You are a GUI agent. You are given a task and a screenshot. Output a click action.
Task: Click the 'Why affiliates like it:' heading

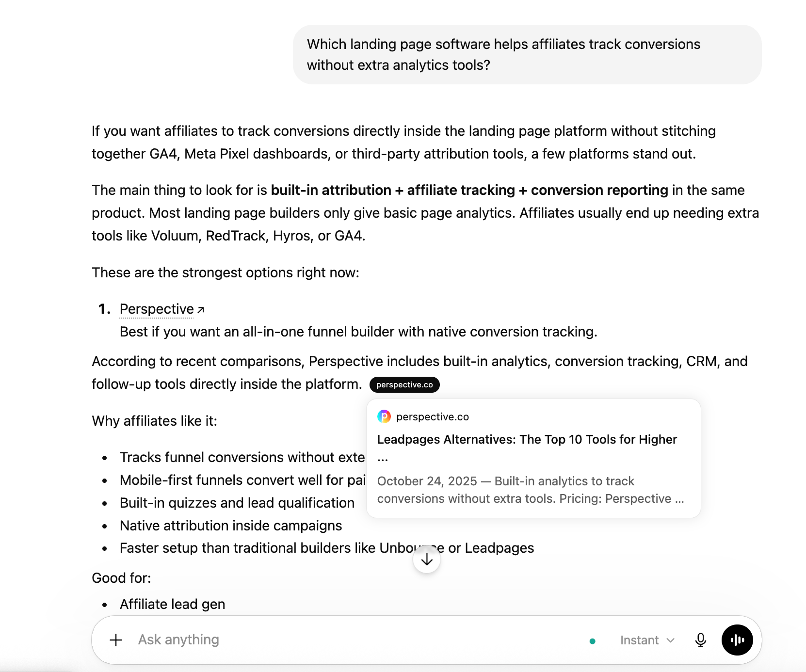point(155,421)
